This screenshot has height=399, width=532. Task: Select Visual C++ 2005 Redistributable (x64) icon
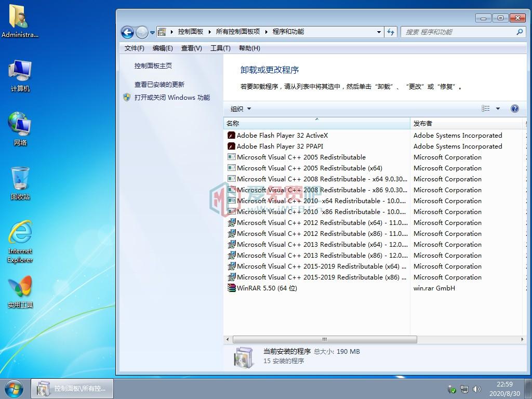[231, 168]
